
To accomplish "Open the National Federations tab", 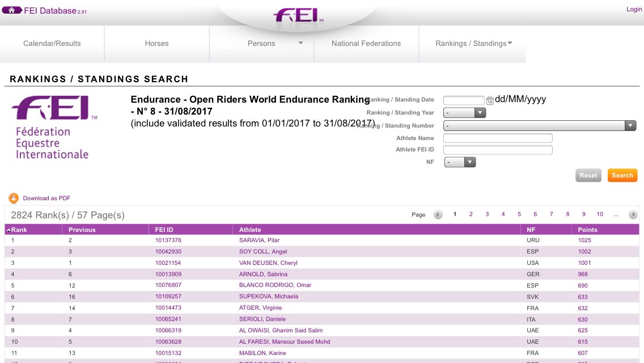I will [x=366, y=44].
